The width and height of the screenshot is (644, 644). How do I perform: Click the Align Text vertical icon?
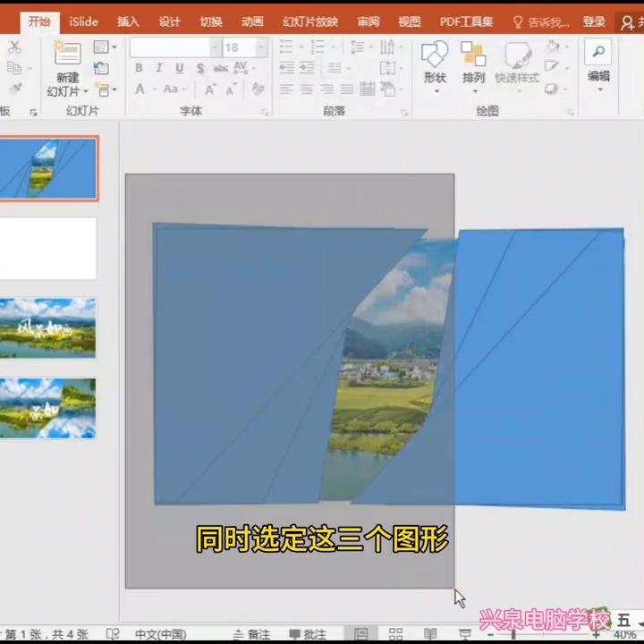(387, 68)
